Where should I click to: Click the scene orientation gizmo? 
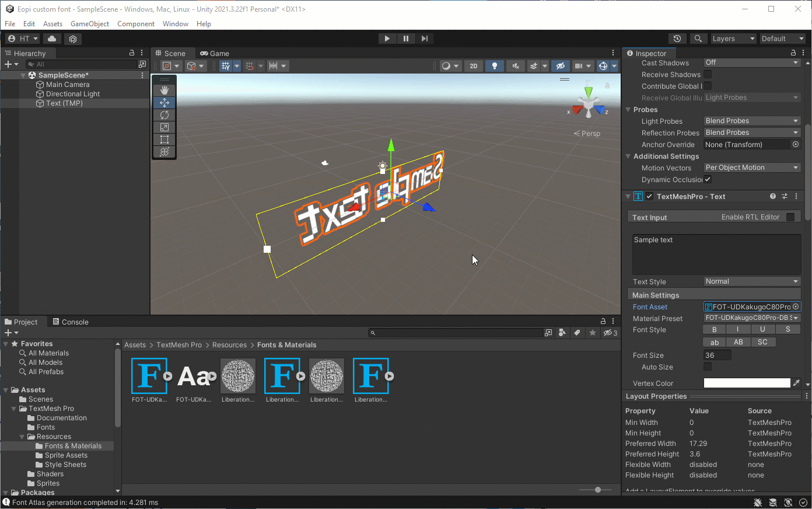589,104
